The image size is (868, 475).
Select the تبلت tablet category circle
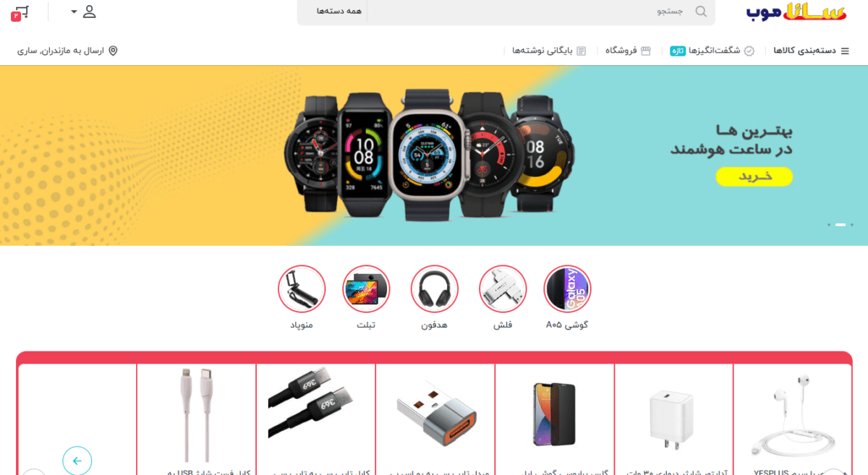366,289
